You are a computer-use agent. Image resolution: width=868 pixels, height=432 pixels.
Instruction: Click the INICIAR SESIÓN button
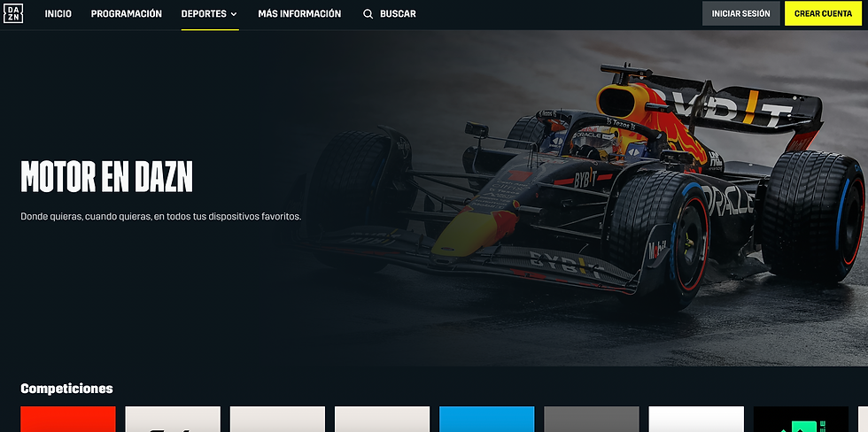[x=740, y=13]
